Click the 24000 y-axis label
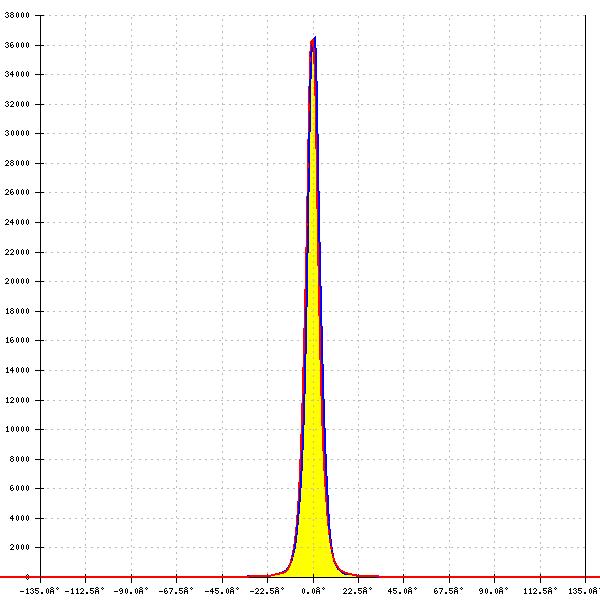 pos(17,222)
